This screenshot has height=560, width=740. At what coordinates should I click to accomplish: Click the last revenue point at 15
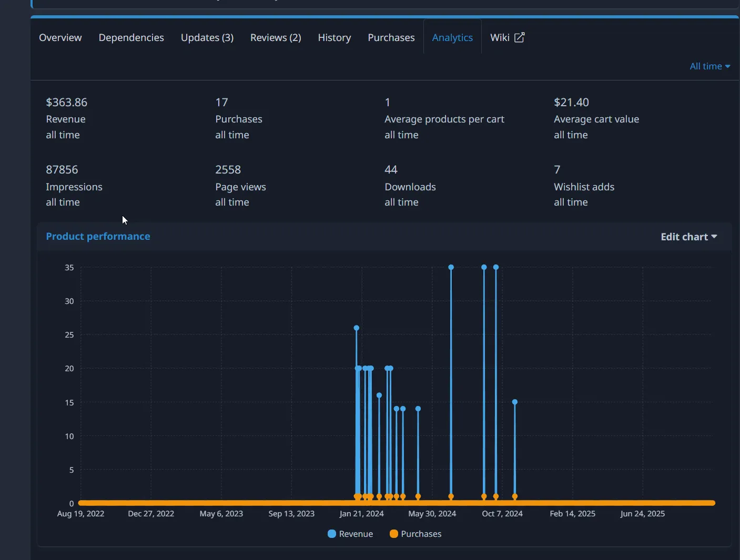tap(515, 402)
